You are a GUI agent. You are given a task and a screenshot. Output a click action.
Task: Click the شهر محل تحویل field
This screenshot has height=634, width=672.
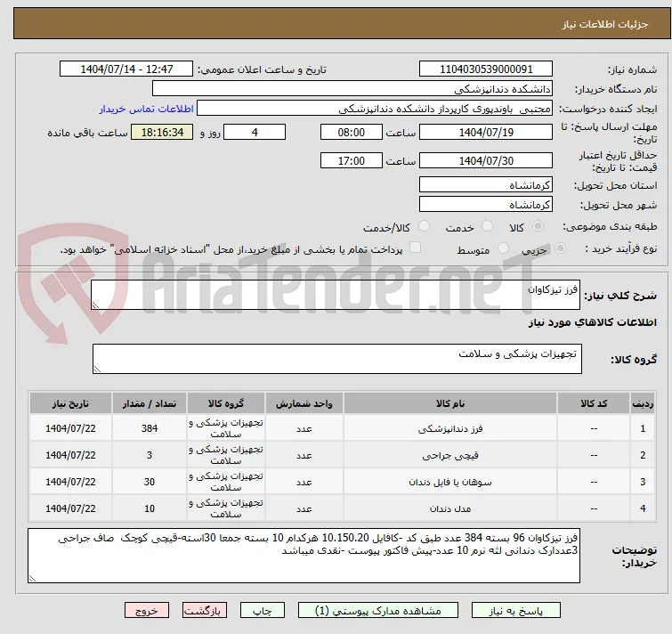pyautogui.click(x=486, y=205)
